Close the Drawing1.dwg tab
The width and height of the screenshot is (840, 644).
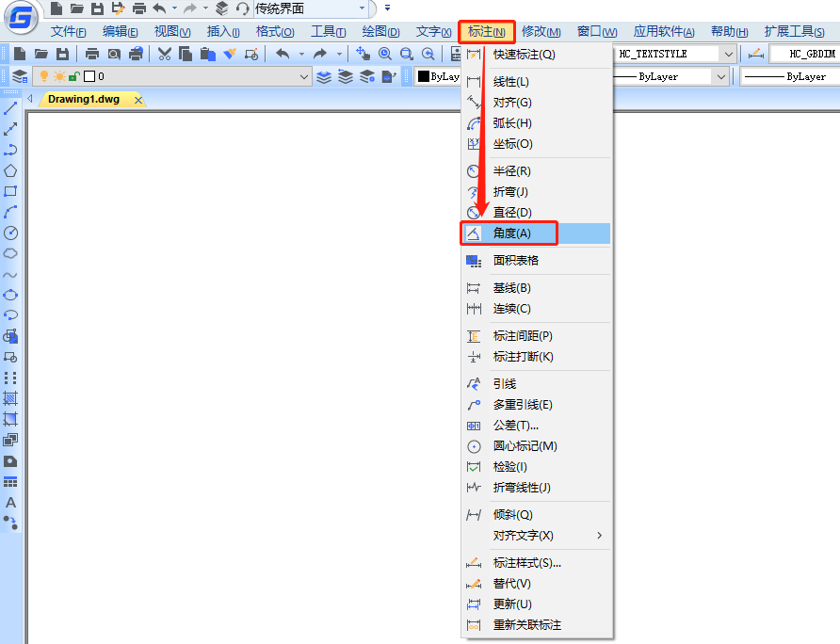138,100
